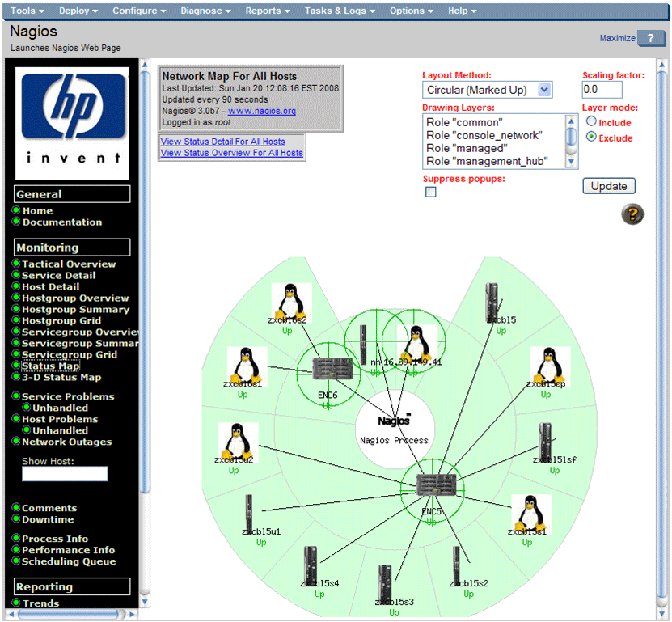Select the ENC6 enclosure icon on map
Viewport: 672px width, 622px height.
332,369
